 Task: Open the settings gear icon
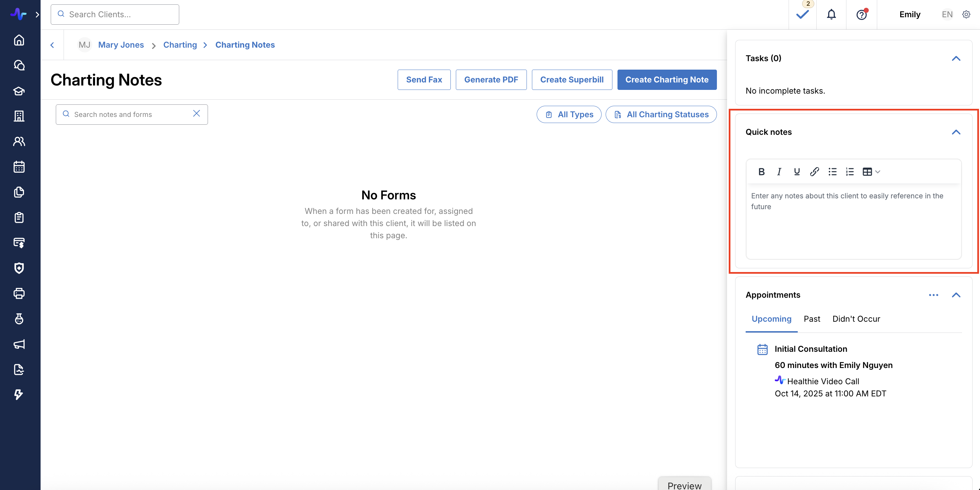(x=966, y=15)
